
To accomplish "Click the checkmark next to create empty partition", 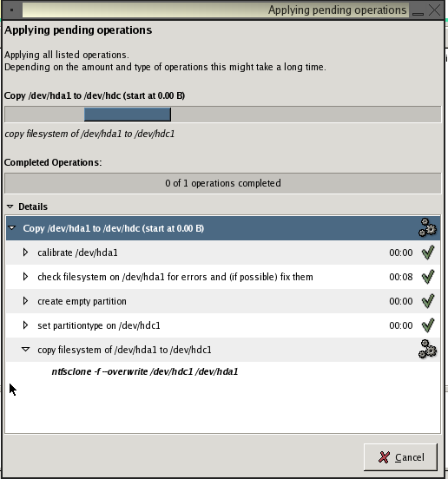I will (428, 301).
